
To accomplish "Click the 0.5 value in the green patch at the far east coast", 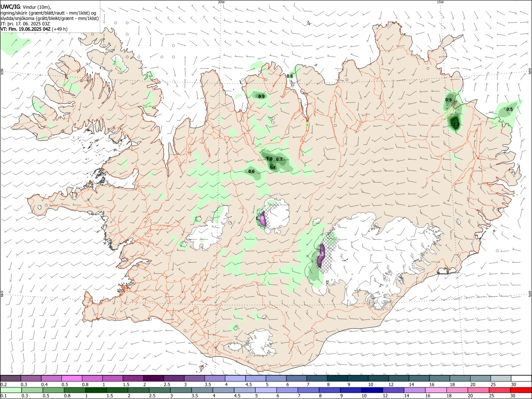I will [x=510, y=109].
